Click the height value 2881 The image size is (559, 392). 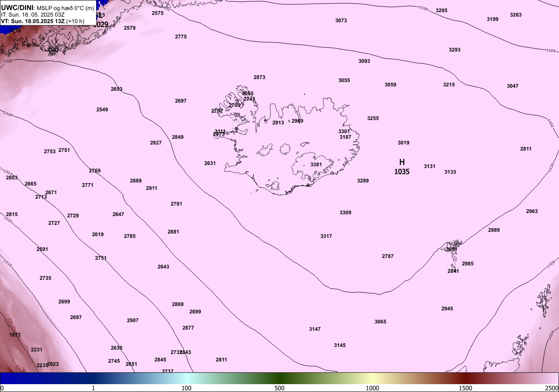173,232
